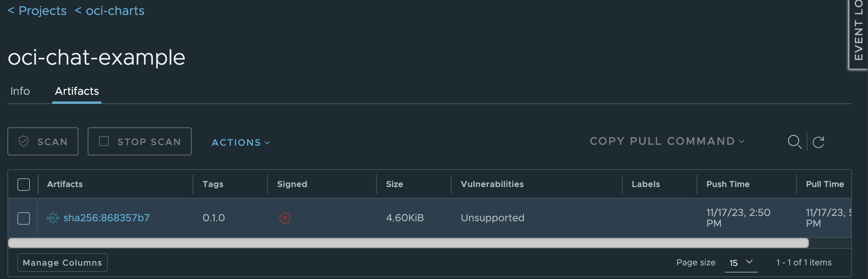The height and width of the screenshot is (279, 868).
Task: Toggle the select-all artifacts checkbox
Action: pos(24,185)
